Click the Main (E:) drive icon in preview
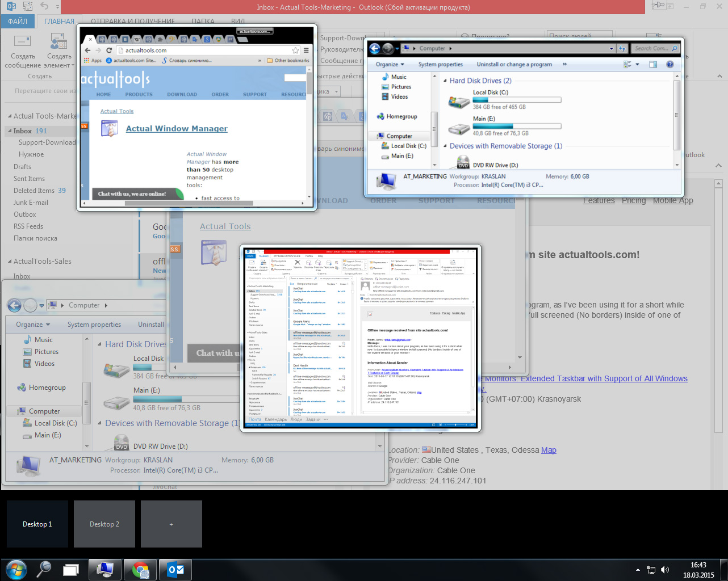This screenshot has height=581, width=728. pos(458,128)
